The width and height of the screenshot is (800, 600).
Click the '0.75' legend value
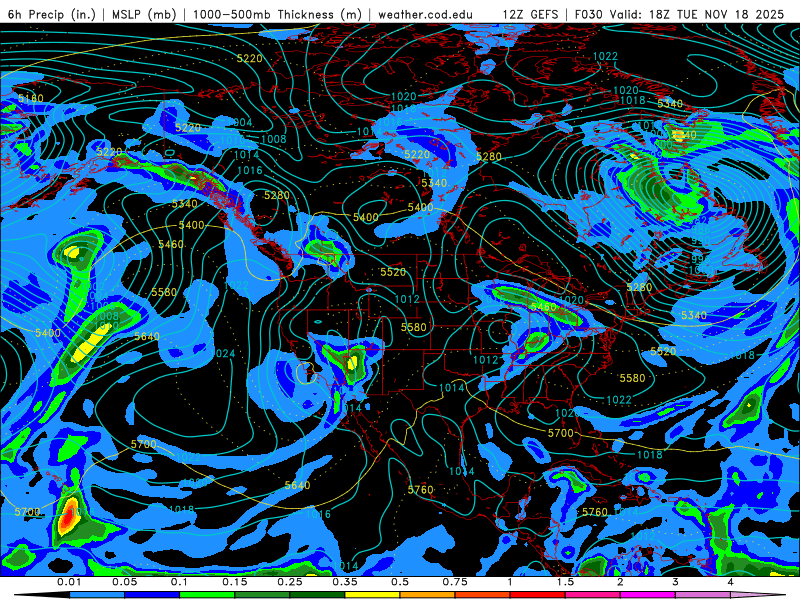click(455, 582)
